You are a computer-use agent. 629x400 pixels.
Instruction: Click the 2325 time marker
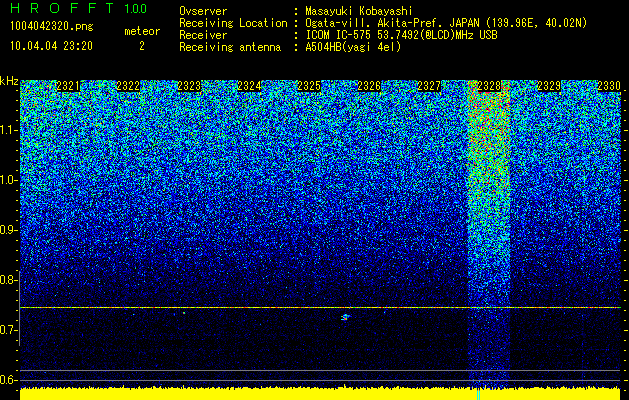(x=309, y=86)
